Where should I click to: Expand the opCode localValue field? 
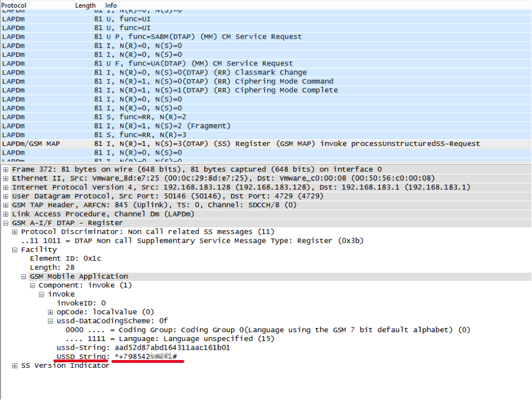point(51,312)
